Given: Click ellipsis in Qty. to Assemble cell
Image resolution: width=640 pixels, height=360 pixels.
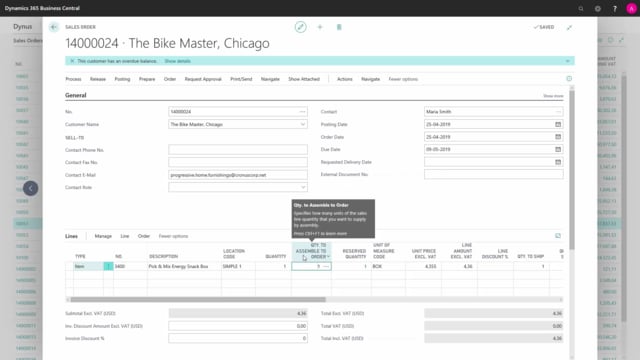Looking at the screenshot, I should point(326,266).
